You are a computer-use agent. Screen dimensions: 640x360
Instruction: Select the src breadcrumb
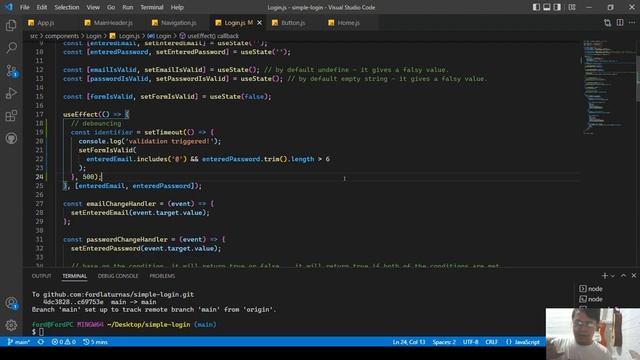pyautogui.click(x=33, y=36)
